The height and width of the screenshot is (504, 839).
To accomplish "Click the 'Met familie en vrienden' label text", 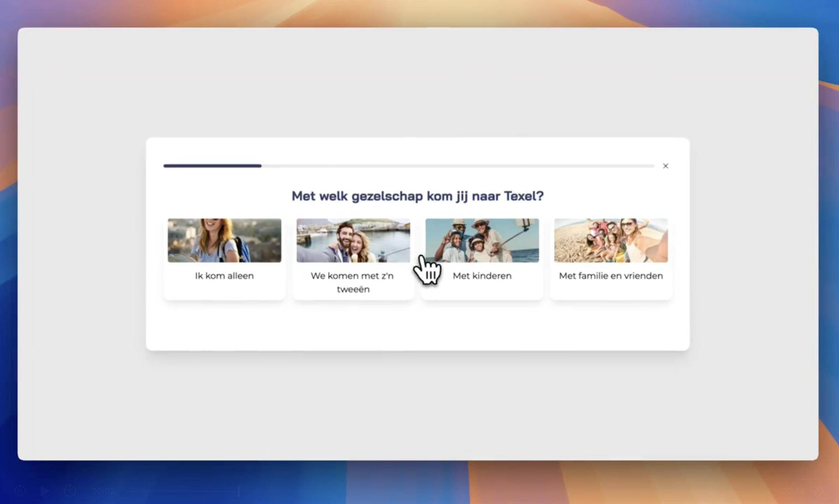I will [x=611, y=276].
